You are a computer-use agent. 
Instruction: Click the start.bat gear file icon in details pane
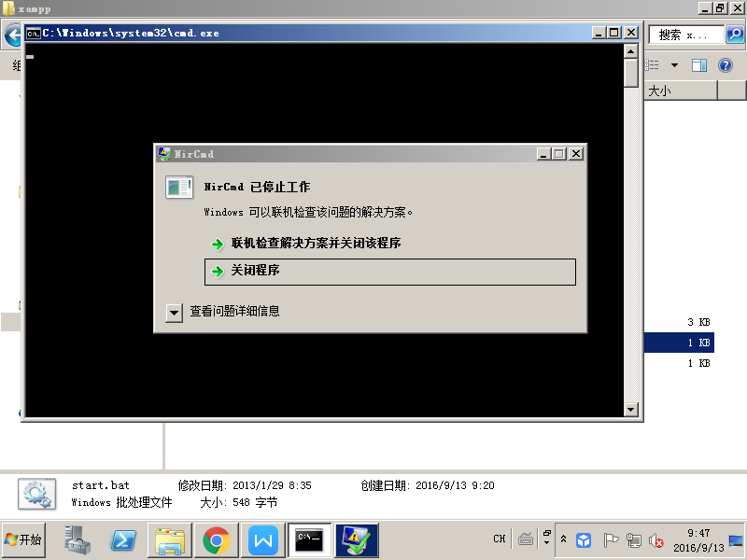pos(36,494)
